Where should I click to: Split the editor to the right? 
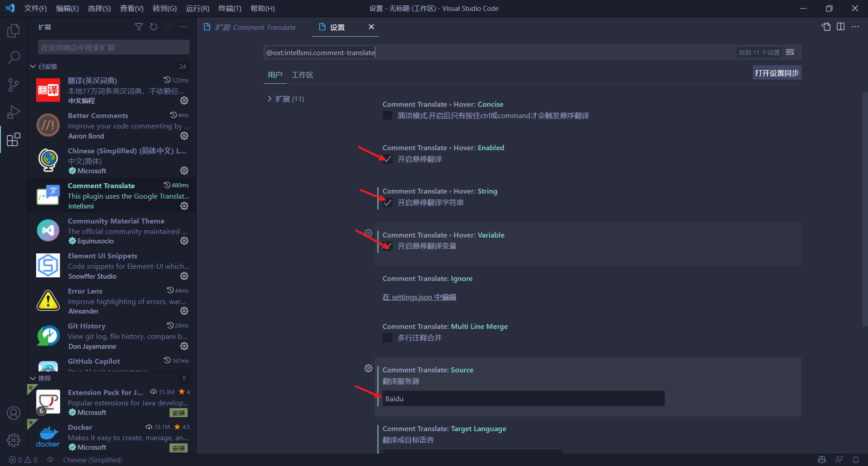click(x=840, y=27)
